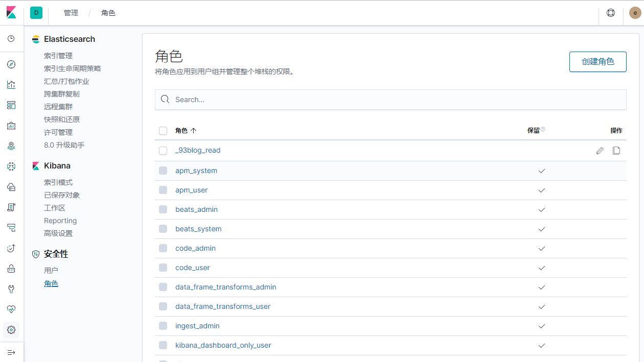Open the Stack Monitoring heartbeat icon

[11, 309]
